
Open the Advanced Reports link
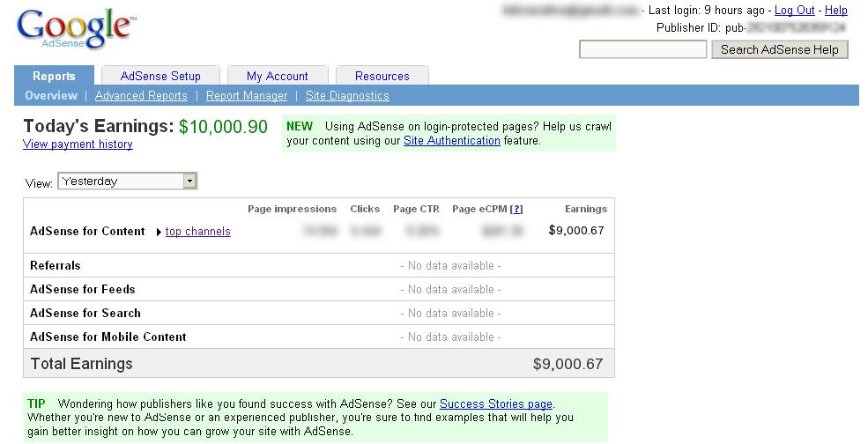point(141,96)
